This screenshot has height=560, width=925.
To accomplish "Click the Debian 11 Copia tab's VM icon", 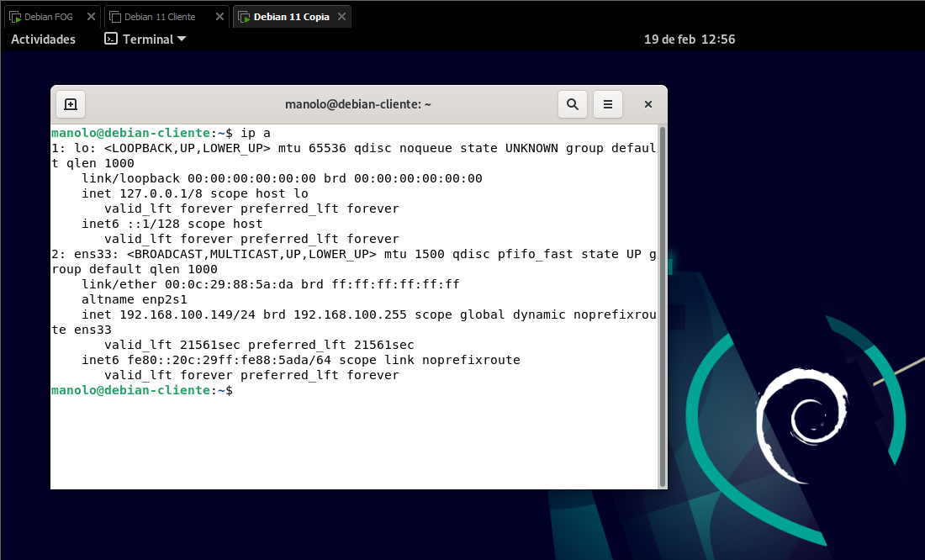I will 244,17.
